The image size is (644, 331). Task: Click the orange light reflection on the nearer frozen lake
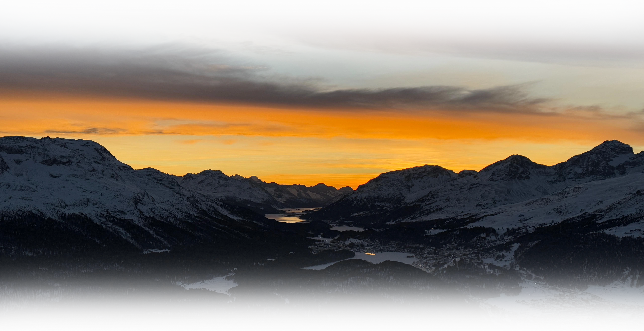370,254
